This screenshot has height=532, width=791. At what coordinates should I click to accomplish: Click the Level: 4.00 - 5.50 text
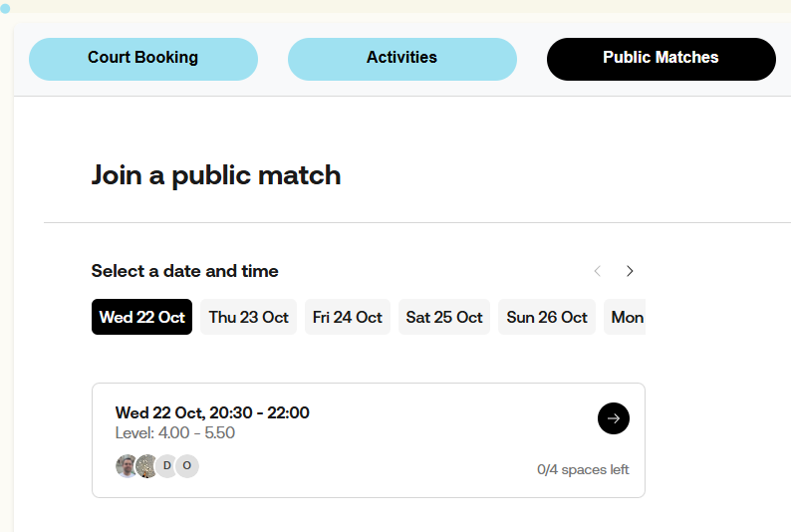[x=175, y=433]
